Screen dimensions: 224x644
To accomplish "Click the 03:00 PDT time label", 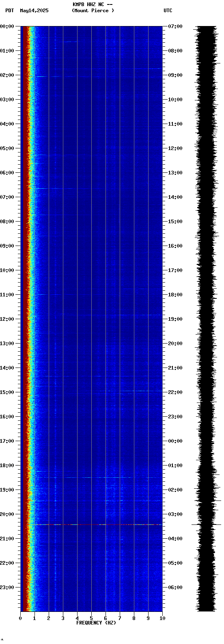I will coord(7,100).
